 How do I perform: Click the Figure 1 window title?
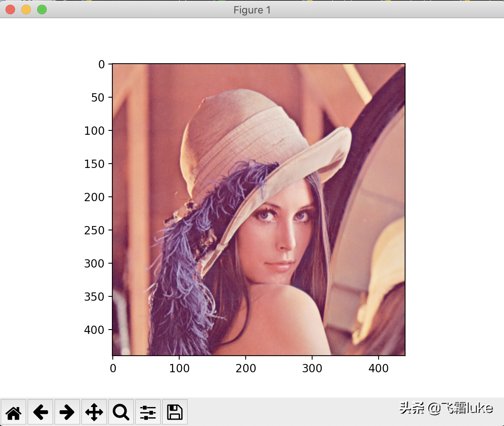[252, 10]
